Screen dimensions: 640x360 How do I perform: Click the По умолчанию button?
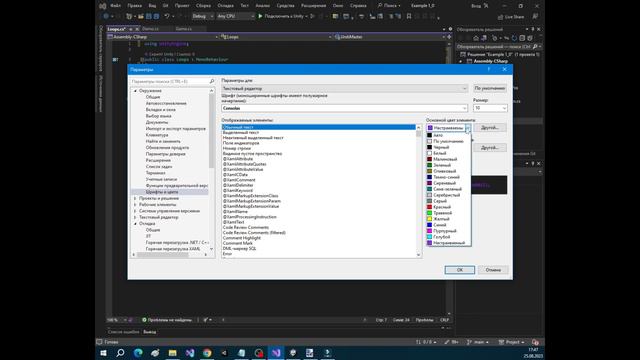click(x=490, y=88)
